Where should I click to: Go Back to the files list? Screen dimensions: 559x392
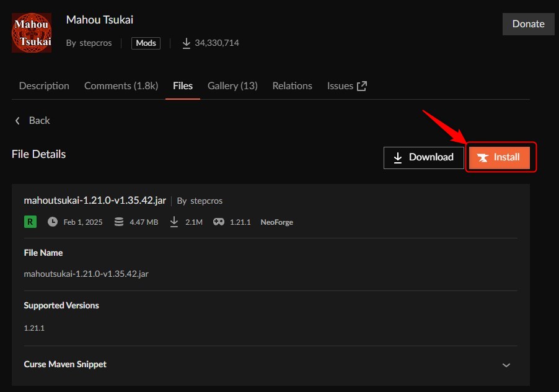point(32,121)
